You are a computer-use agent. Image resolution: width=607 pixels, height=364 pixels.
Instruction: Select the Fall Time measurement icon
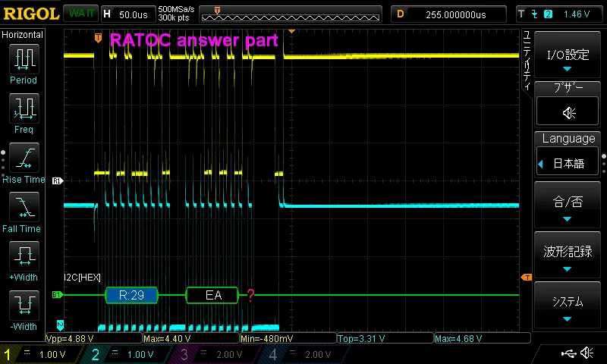pyautogui.click(x=24, y=207)
